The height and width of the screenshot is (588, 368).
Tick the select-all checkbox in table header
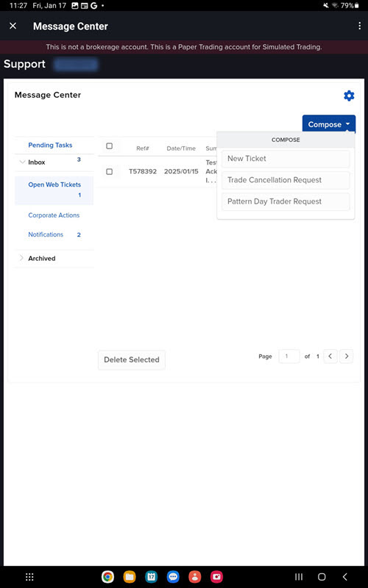click(x=109, y=146)
